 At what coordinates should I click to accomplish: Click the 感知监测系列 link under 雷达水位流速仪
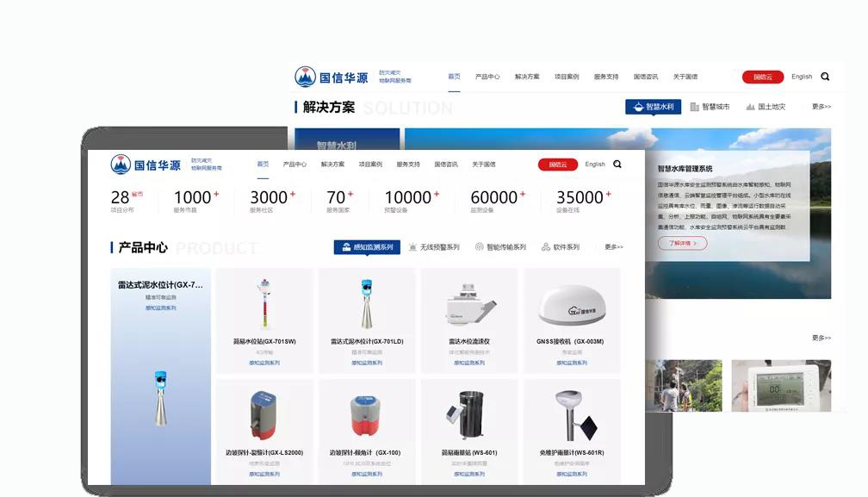coord(469,363)
